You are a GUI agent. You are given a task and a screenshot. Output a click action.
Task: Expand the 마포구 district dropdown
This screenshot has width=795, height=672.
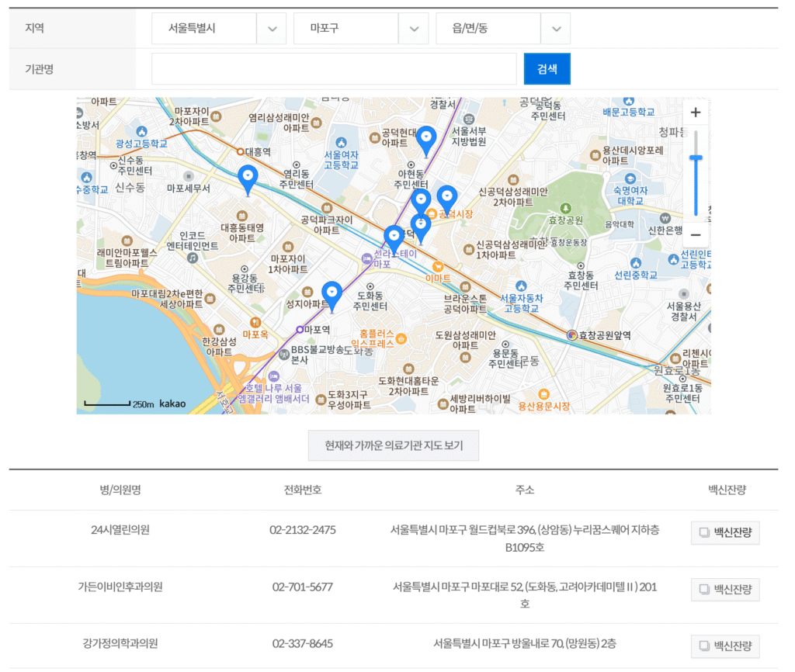[x=360, y=29]
